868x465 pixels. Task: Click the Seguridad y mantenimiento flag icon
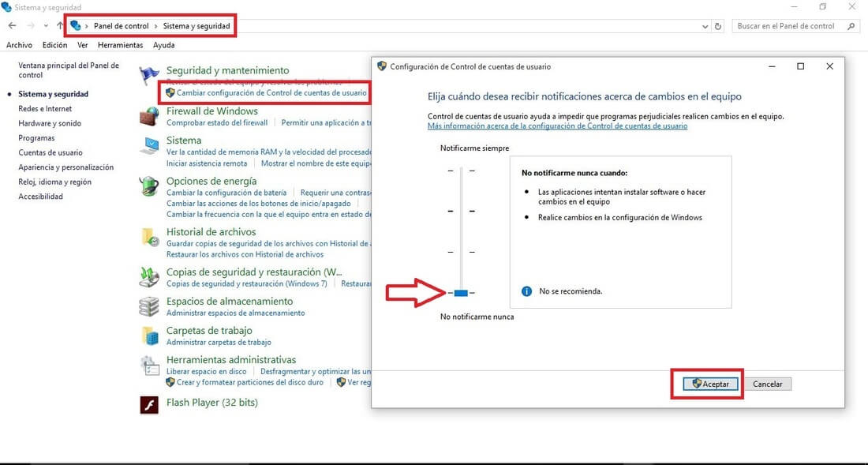tap(149, 75)
